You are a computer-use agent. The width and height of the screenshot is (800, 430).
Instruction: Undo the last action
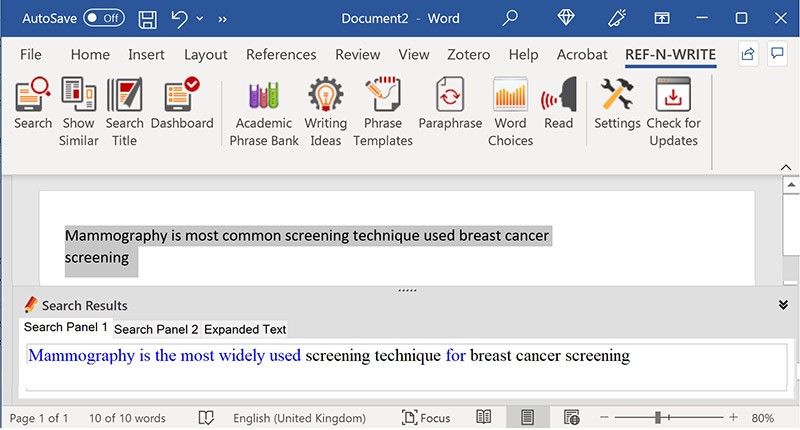179,19
